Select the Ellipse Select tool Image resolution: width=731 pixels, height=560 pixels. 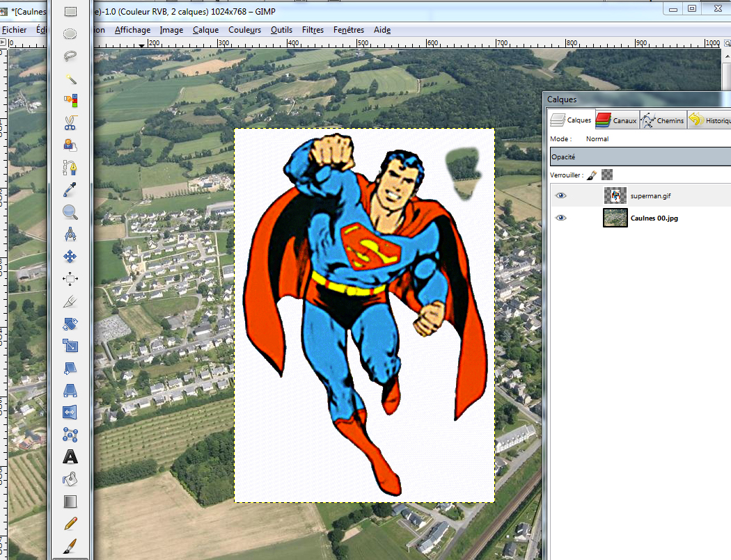click(70, 34)
